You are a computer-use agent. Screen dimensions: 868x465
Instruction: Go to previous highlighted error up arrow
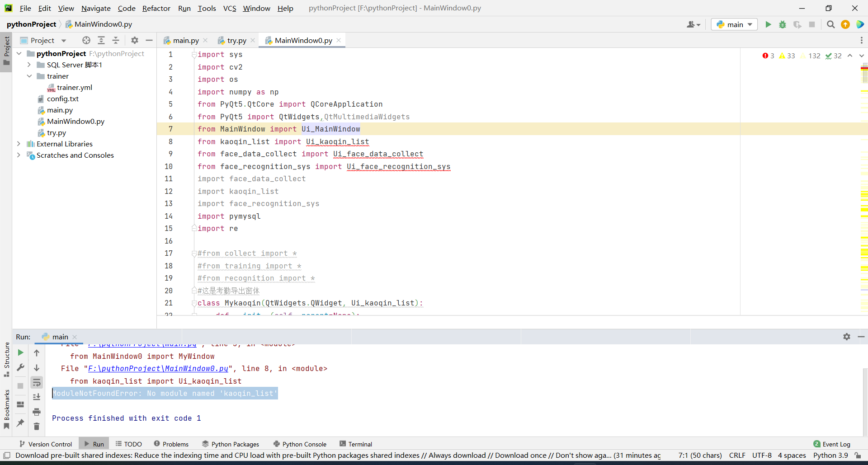(850, 56)
